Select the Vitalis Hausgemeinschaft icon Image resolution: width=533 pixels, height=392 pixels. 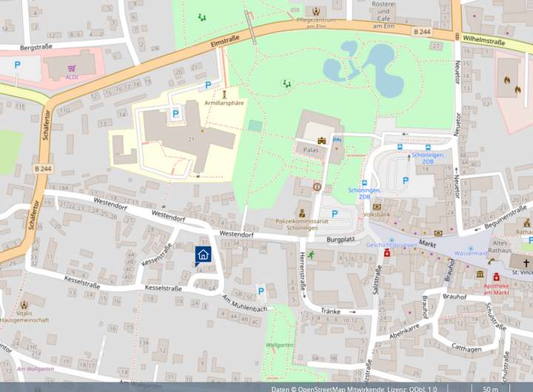pyautogui.click(x=24, y=304)
